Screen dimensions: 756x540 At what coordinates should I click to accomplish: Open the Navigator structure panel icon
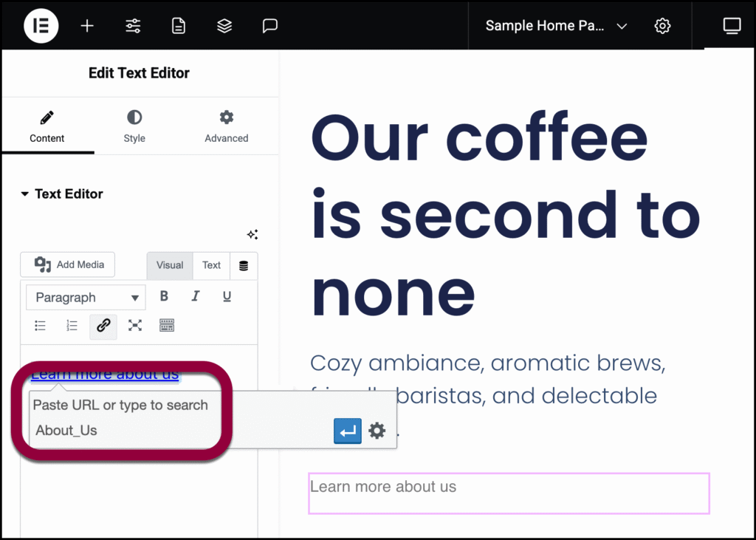tap(224, 25)
